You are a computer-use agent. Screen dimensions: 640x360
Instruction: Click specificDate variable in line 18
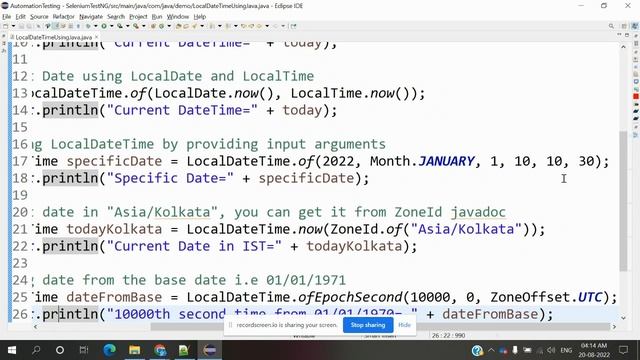point(307,178)
